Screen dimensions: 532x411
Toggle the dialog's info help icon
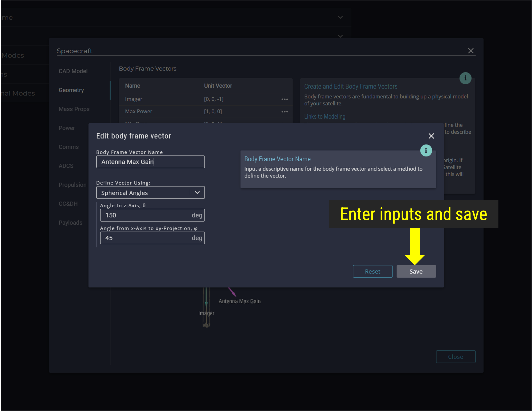426,151
